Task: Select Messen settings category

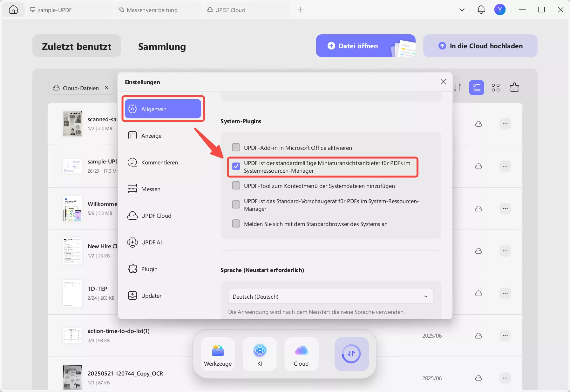Action: coord(163,189)
